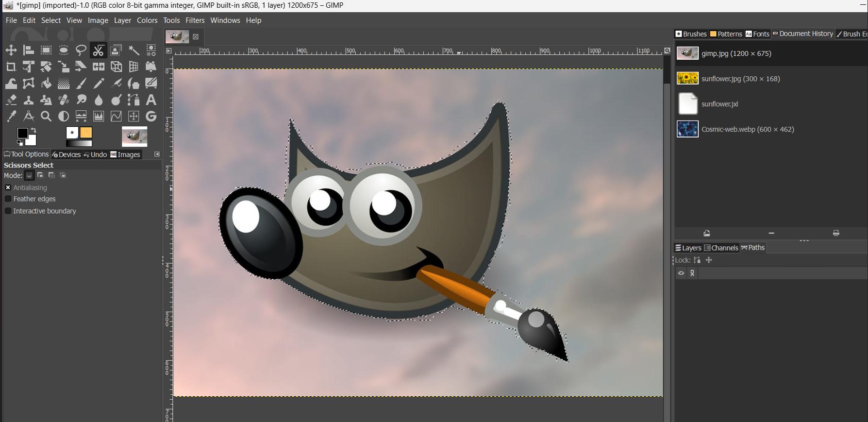
Task: Open the Windows menu
Action: 225,20
